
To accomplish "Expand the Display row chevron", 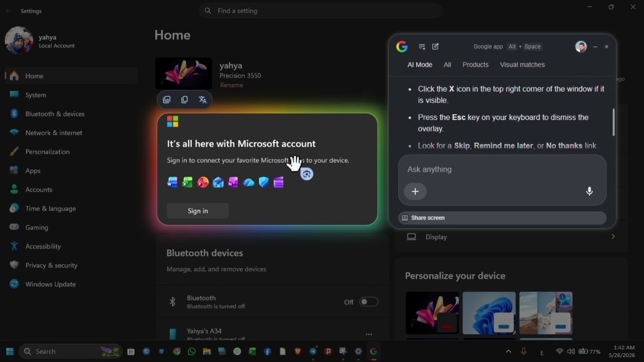I will point(613,237).
